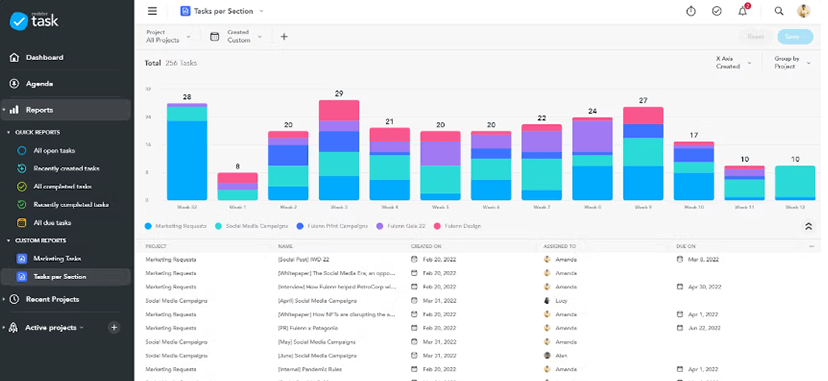Screen dimensions: 828x381
Task: Click the checkmark circle icon in top bar
Action: tap(717, 11)
